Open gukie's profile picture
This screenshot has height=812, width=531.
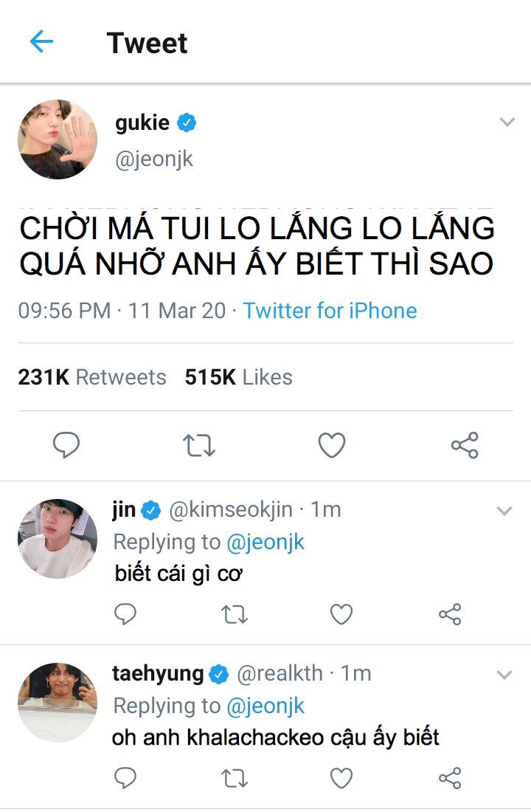58,140
